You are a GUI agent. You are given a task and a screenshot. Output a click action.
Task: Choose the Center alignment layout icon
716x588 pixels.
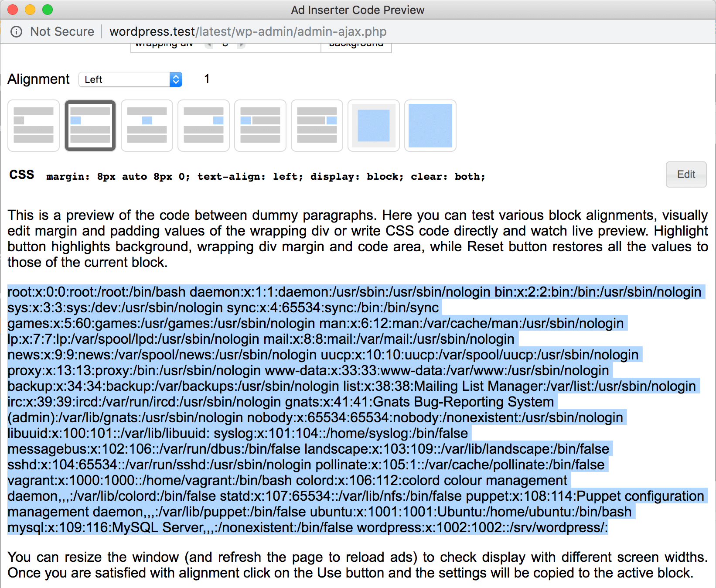[147, 126]
